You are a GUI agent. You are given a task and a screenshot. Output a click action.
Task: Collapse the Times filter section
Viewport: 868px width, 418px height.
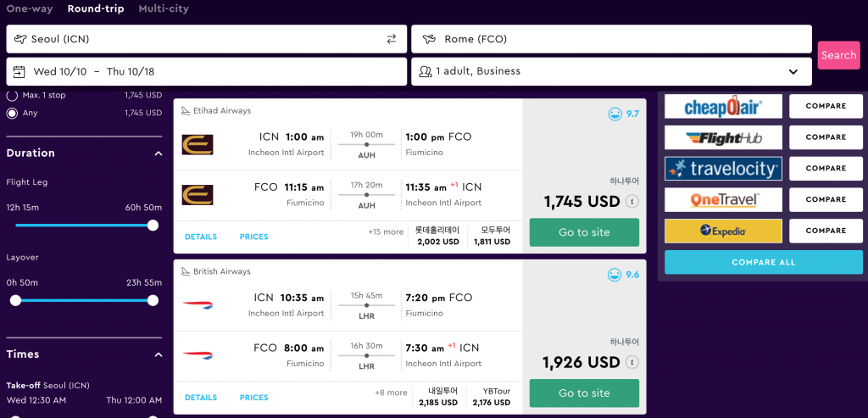pyautogui.click(x=159, y=354)
